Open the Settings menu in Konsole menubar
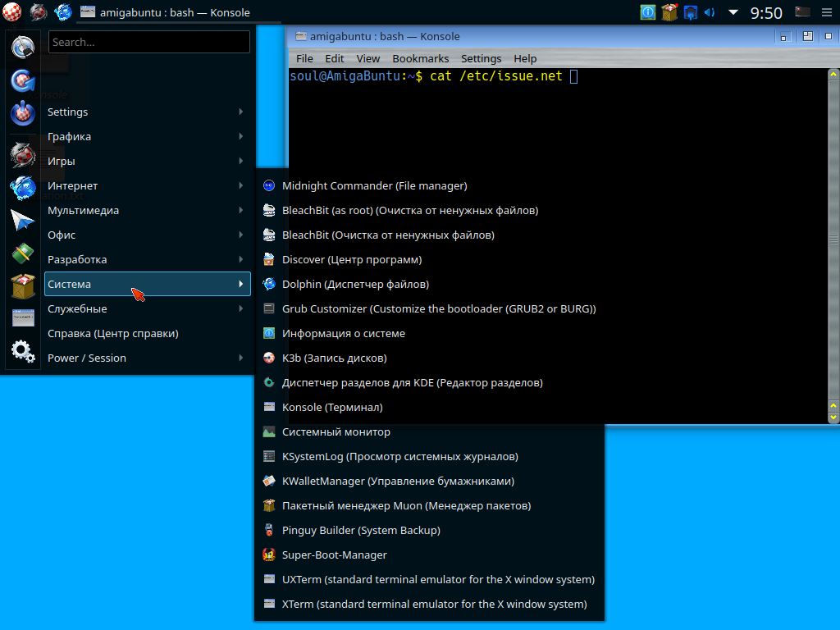Screen dimensions: 840x630 click(481, 59)
